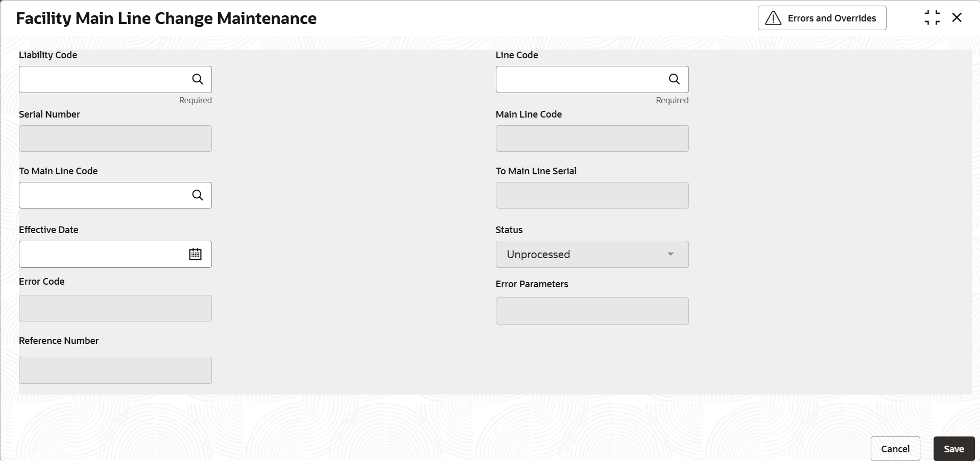Click the Error Parameters field
The height and width of the screenshot is (461, 980).
[x=592, y=311]
